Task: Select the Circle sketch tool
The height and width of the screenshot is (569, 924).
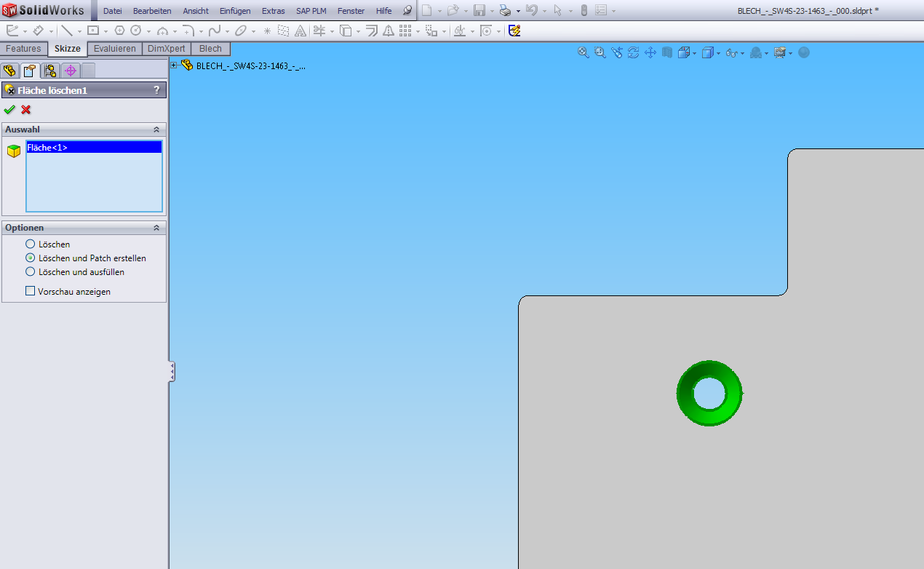Action: coord(135,31)
